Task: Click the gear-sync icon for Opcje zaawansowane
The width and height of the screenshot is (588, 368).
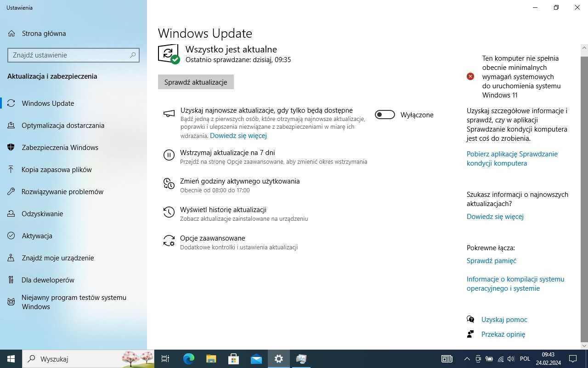Action: point(169,241)
